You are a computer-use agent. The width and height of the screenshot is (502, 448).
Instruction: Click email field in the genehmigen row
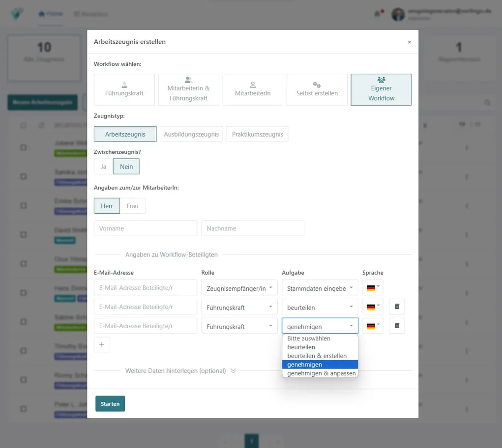(146, 326)
